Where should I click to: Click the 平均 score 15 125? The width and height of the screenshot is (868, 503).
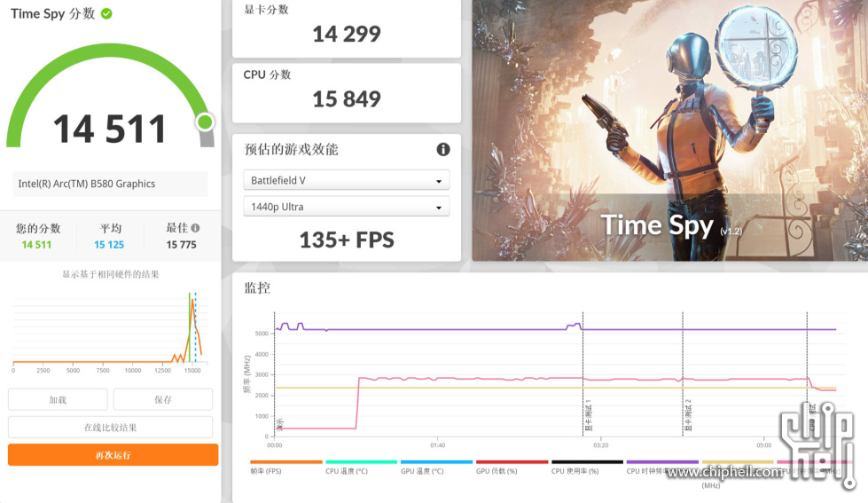click(109, 244)
